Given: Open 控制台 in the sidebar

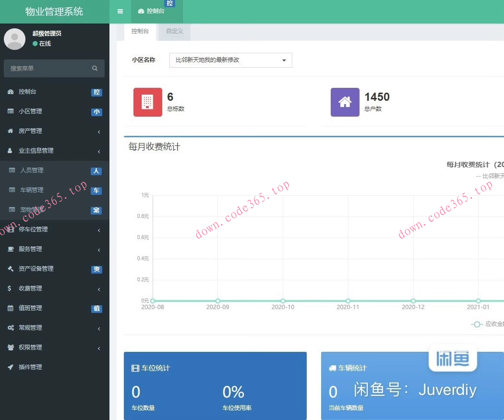Looking at the screenshot, I should tap(55, 92).
